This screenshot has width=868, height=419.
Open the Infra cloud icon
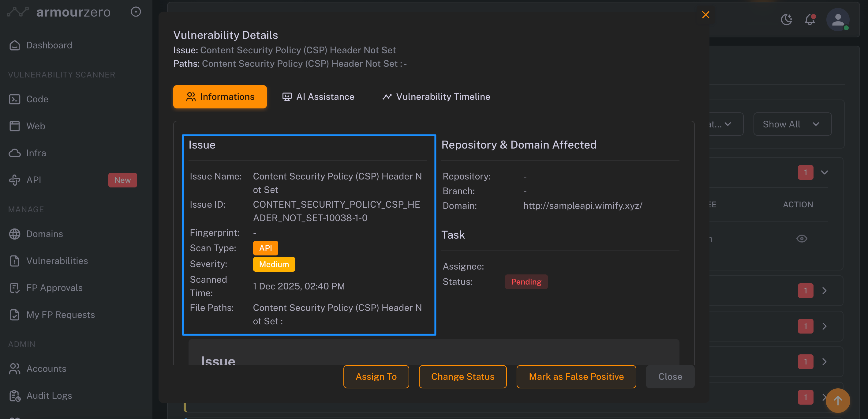[14, 153]
